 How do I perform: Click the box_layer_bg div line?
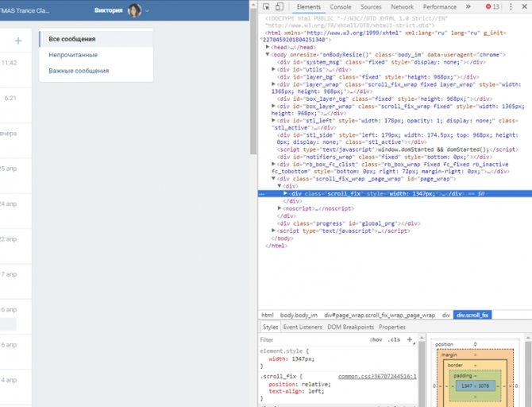click(385, 99)
